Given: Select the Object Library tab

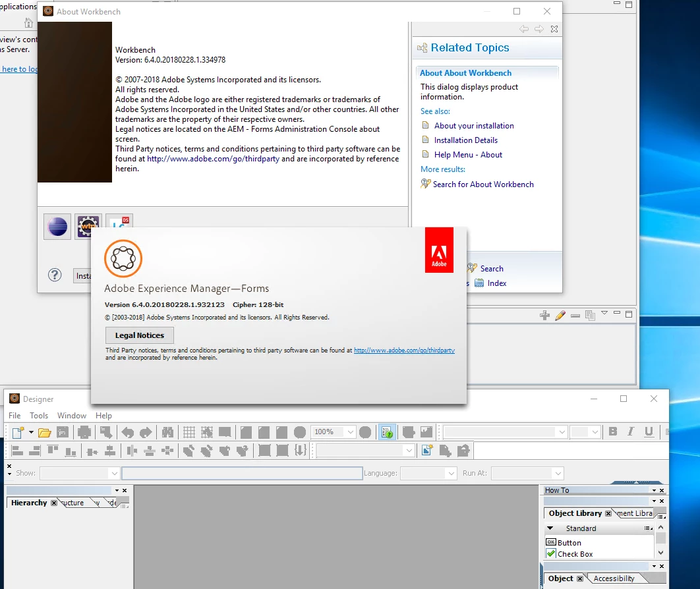Looking at the screenshot, I should 575,513.
